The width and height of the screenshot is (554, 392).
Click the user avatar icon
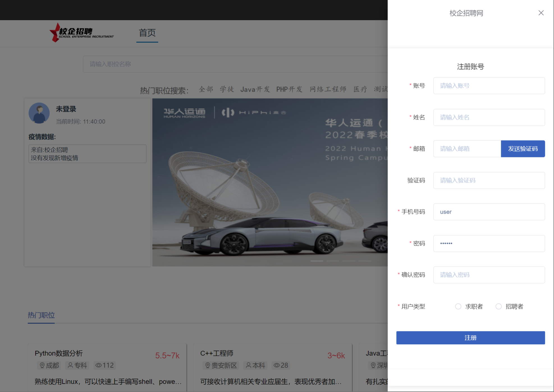(x=39, y=113)
